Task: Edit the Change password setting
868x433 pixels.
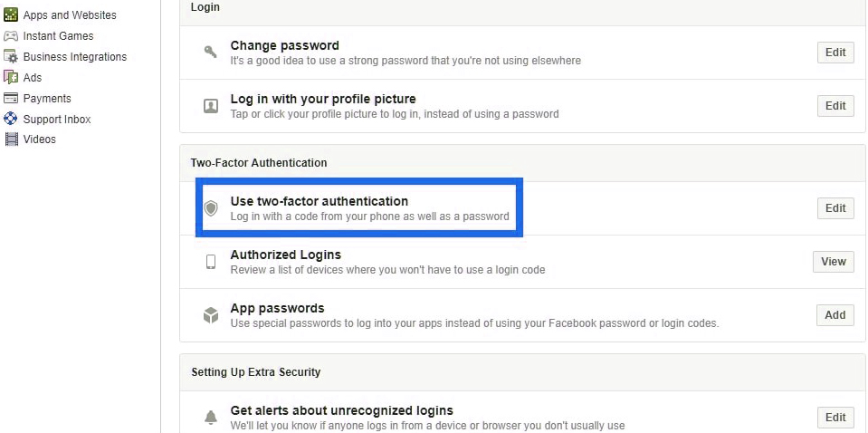Action: tap(835, 53)
